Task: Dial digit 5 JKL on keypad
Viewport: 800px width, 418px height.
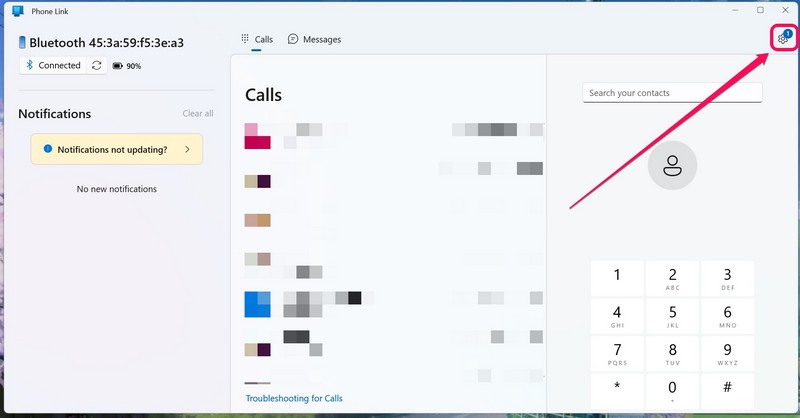Action: [672, 316]
